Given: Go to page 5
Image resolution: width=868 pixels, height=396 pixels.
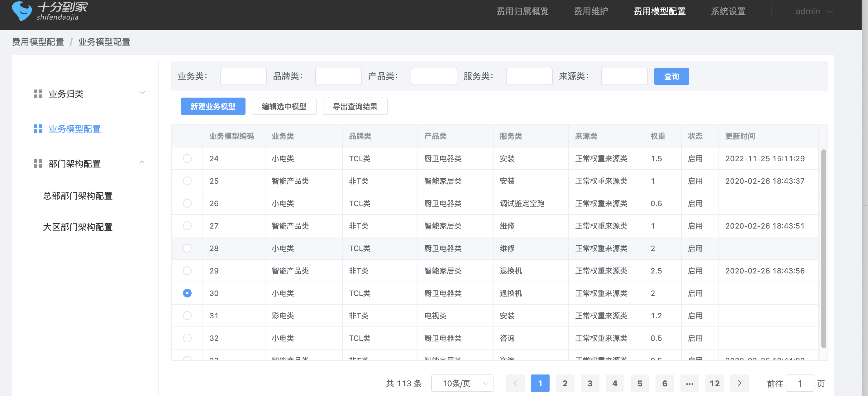Looking at the screenshot, I should 640,383.
